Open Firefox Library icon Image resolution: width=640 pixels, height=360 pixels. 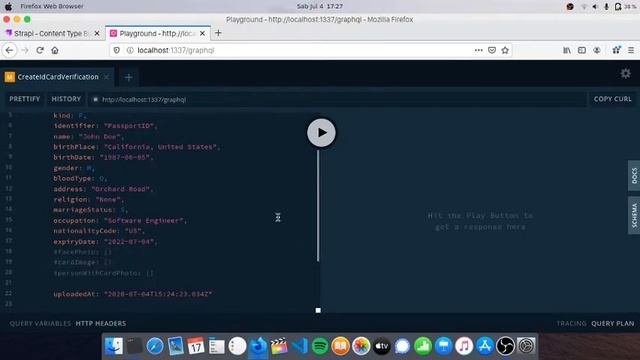pyautogui.click(x=567, y=50)
